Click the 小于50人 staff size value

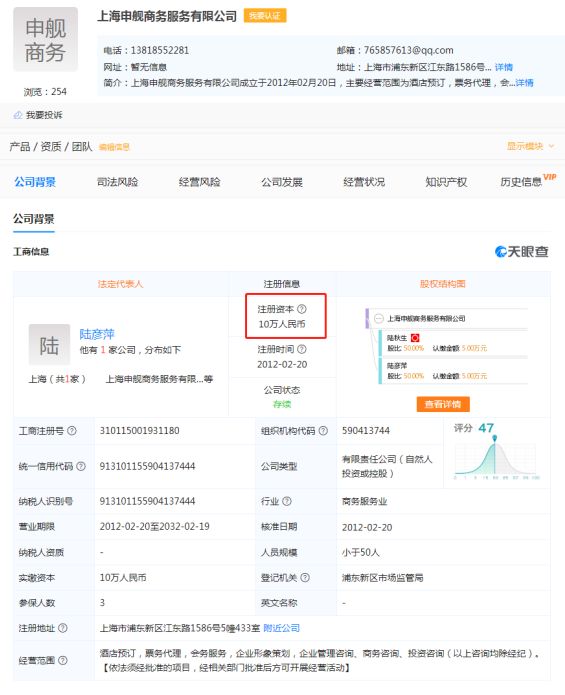coord(361,552)
